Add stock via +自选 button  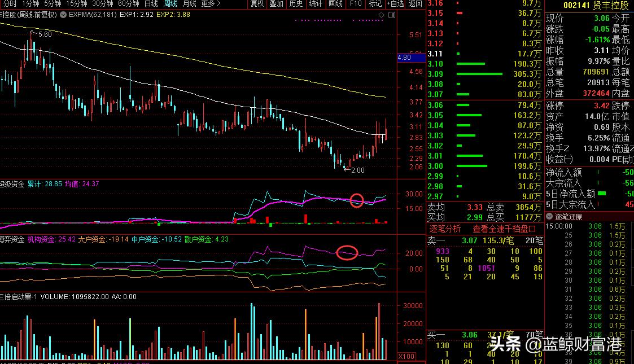tap(395, 4)
